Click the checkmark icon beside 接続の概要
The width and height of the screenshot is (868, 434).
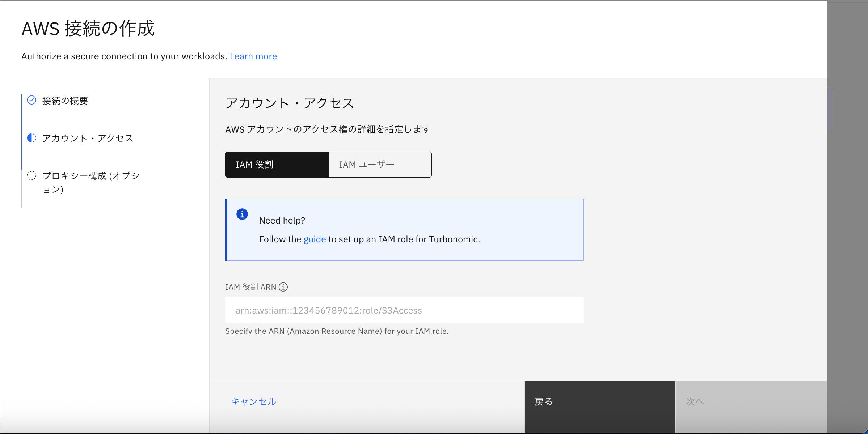click(32, 100)
